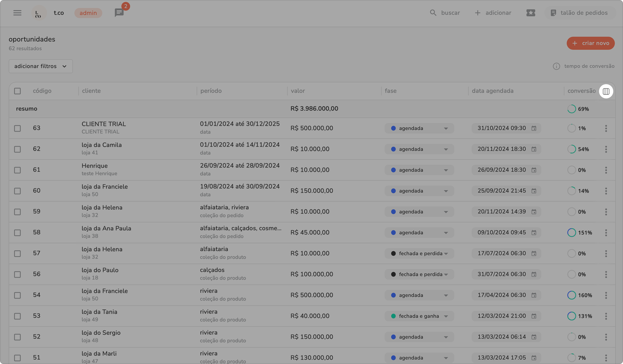Check the box for opportunity 62
623x364 pixels.
18,149
